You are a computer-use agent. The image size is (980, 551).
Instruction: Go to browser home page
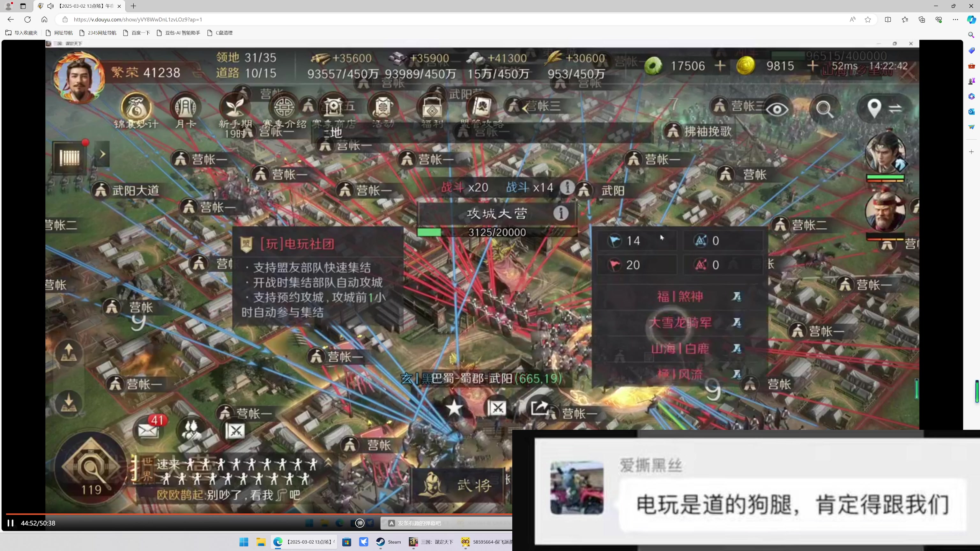click(x=45, y=19)
